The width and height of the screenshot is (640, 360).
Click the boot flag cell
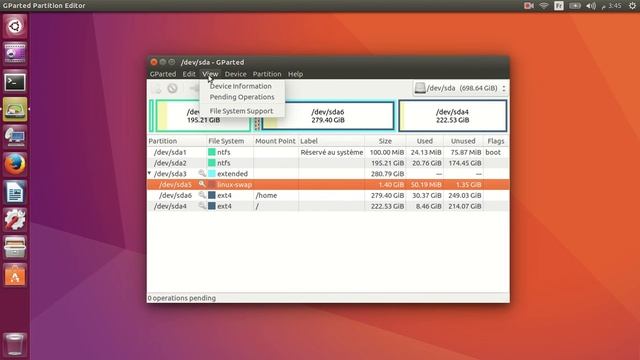coord(496,152)
